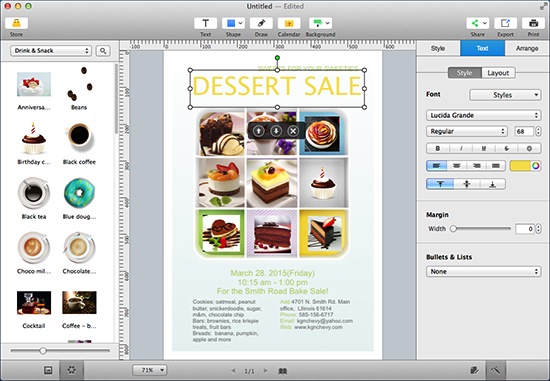The image size is (550, 381).
Task: Select the Layout segment
Action: (498, 73)
